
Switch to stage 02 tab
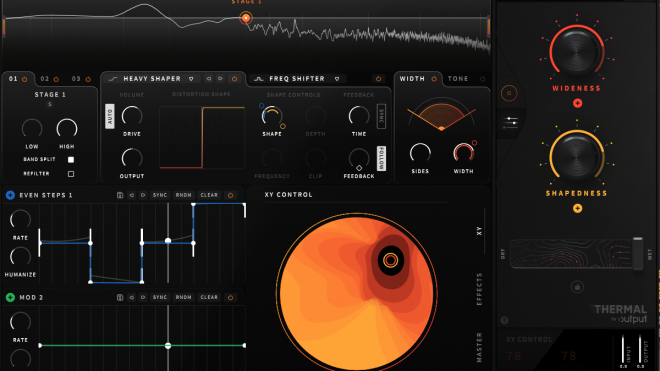click(x=45, y=79)
